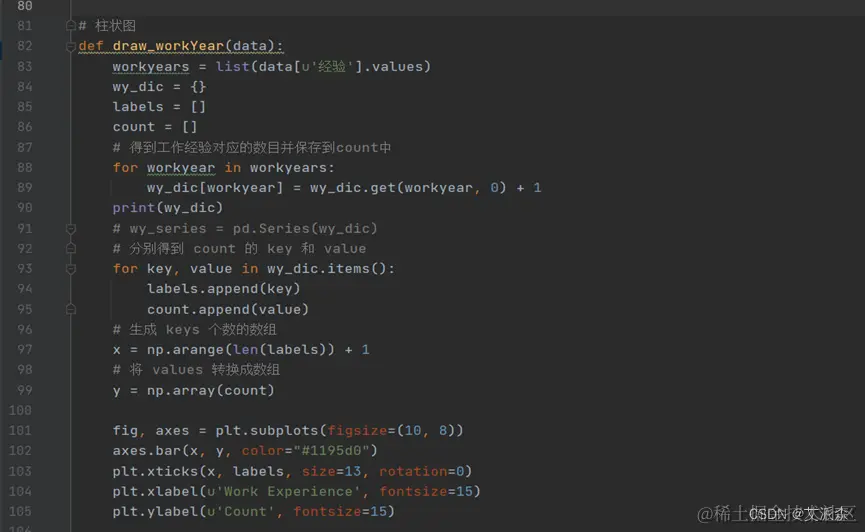Image resolution: width=865 pixels, height=532 pixels.
Task: Click fold end marker at line 95
Action: click(x=71, y=310)
